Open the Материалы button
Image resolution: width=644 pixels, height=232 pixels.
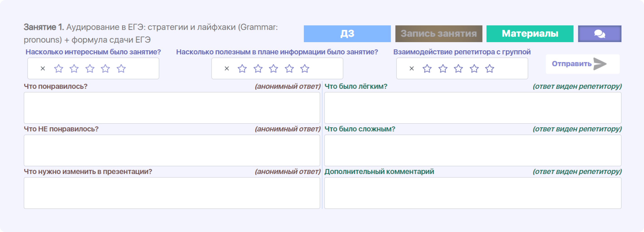[530, 34]
